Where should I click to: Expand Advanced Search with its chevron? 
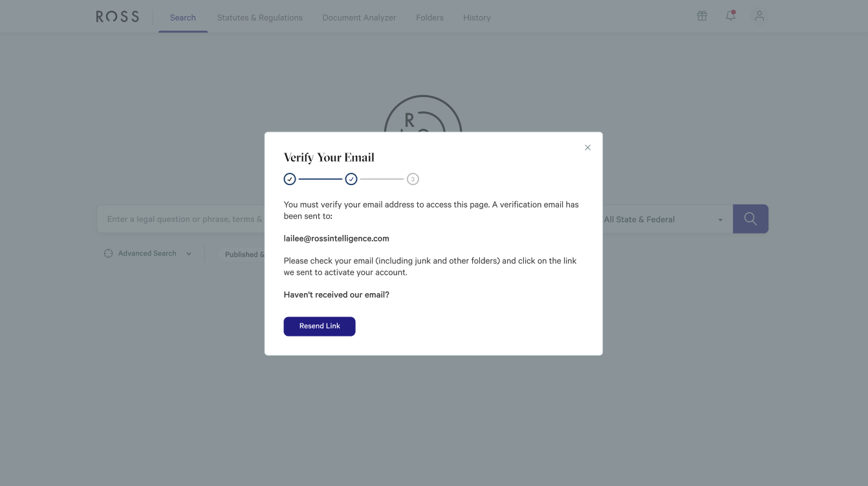pyautogui.click(x=189, y=254)
